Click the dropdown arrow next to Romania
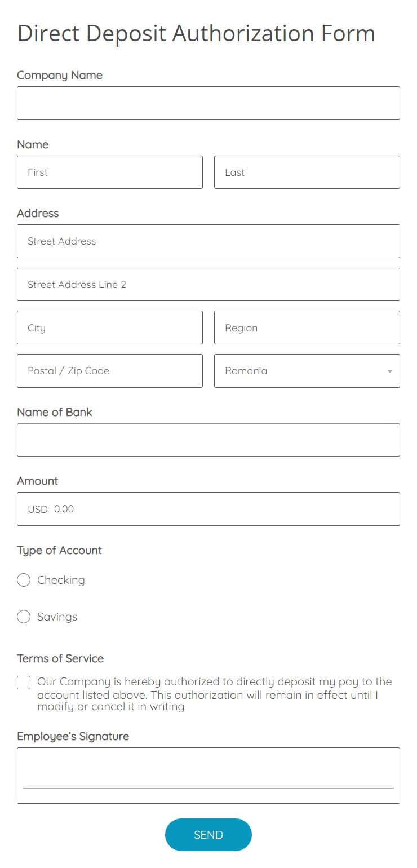The image size is (417, 868). click(x=389, y=371)
